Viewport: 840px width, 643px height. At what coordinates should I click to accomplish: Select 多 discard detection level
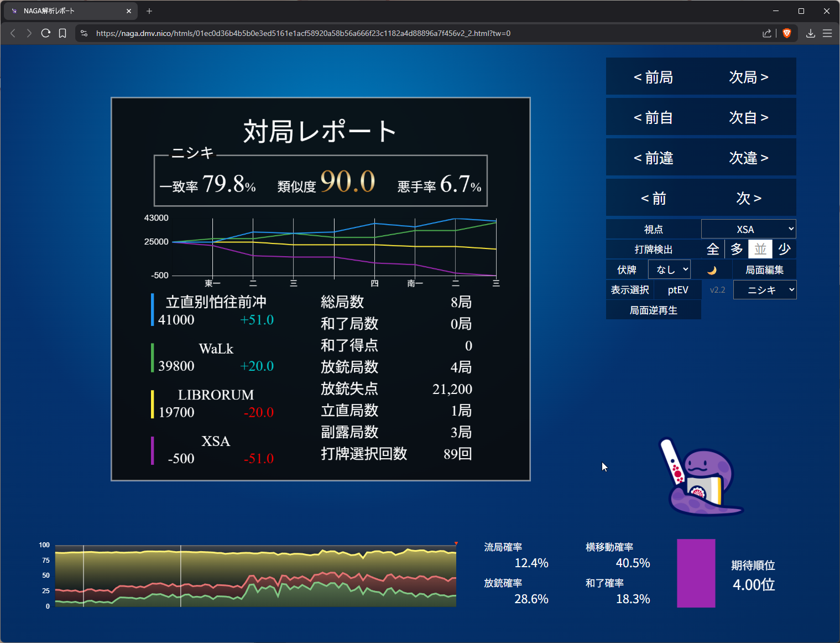coord(737,250)
